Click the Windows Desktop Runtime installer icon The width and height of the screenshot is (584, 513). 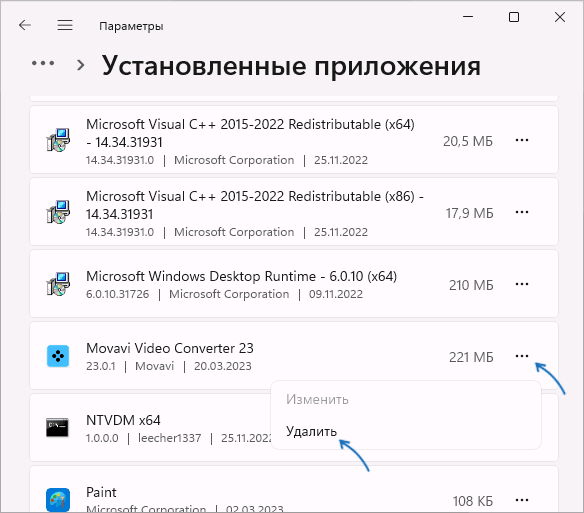pyautogui.click(x=58, y=284)
